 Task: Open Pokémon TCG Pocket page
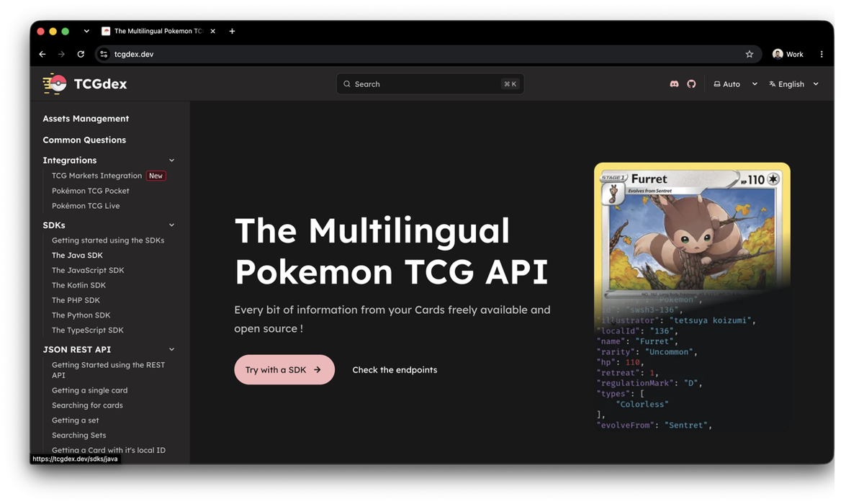pos(91,191)
